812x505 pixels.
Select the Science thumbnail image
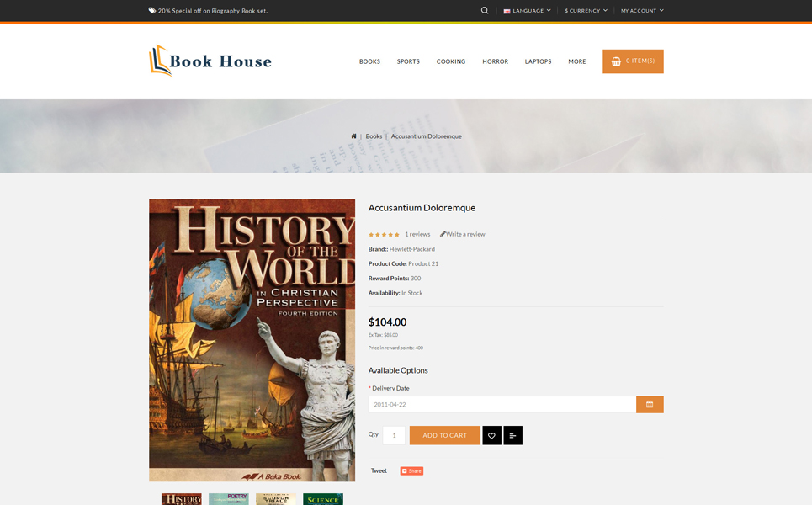322,499
